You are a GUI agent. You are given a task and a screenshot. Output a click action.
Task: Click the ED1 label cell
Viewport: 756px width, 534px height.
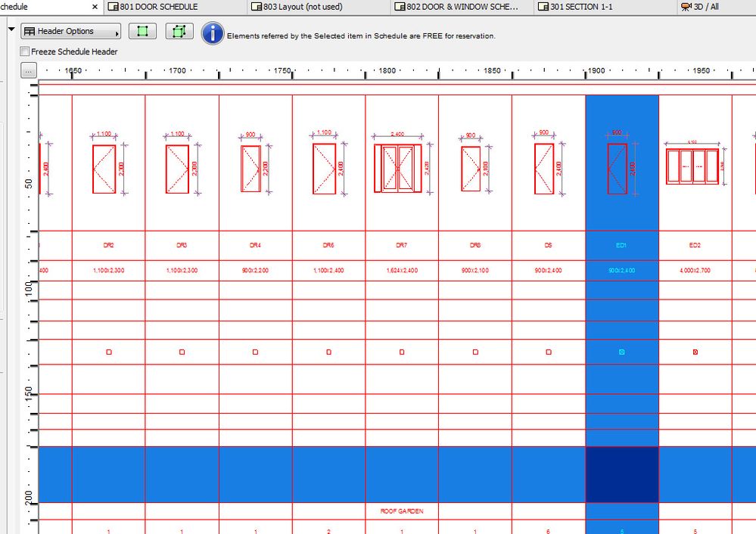[622, 245]
